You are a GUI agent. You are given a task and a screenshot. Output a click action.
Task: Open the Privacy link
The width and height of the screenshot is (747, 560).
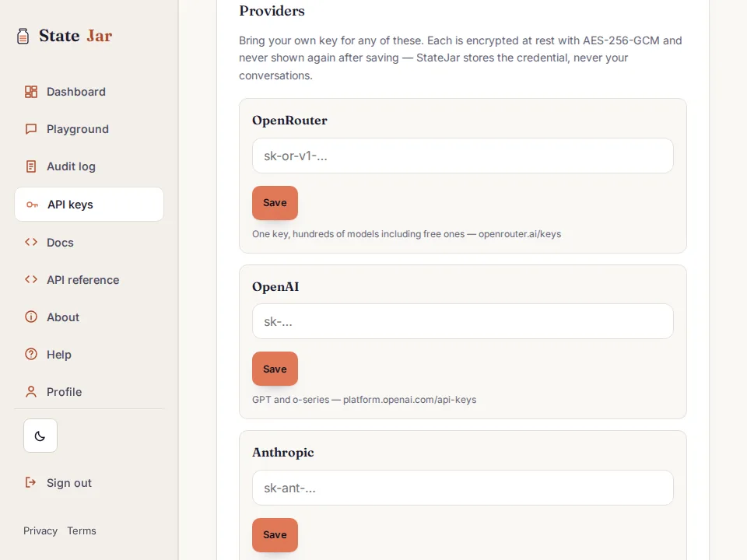[x=40, y=530]
